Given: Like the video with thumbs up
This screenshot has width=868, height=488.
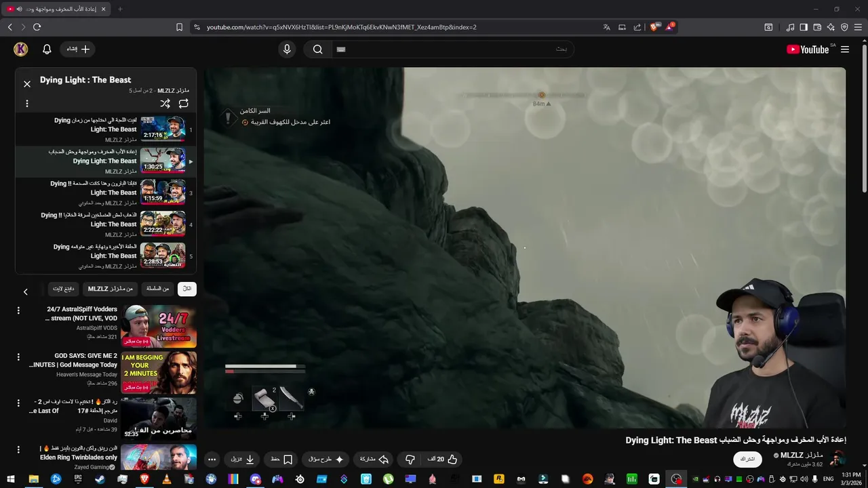Looking at the screenshot, I should pos(443,460).
